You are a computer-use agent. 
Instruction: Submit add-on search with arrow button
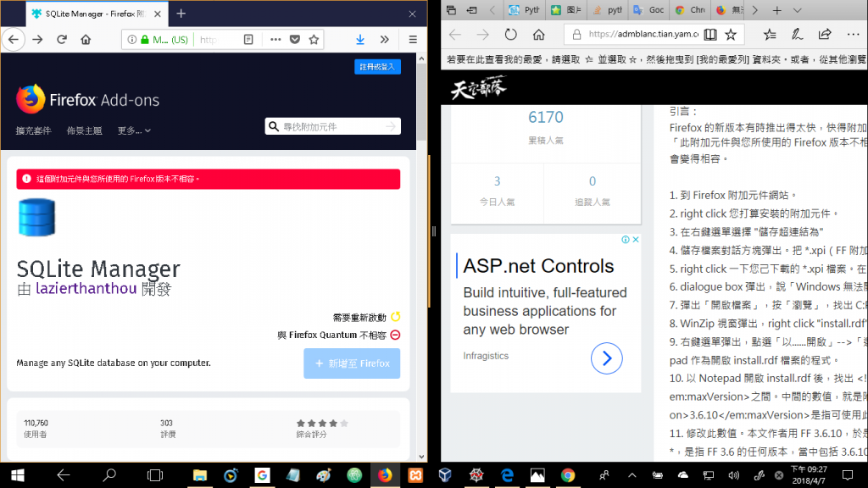coord(392,127)
